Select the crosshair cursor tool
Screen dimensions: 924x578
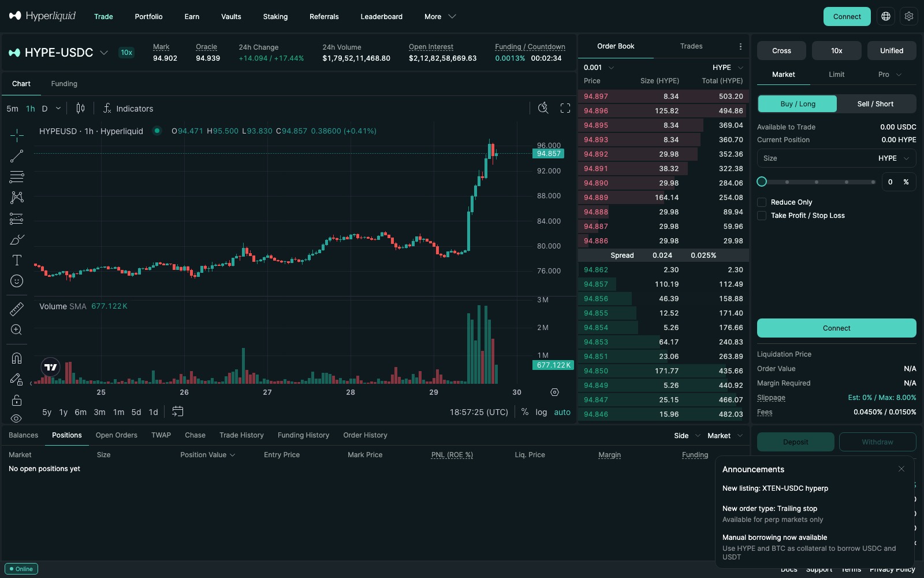point(17,135)
